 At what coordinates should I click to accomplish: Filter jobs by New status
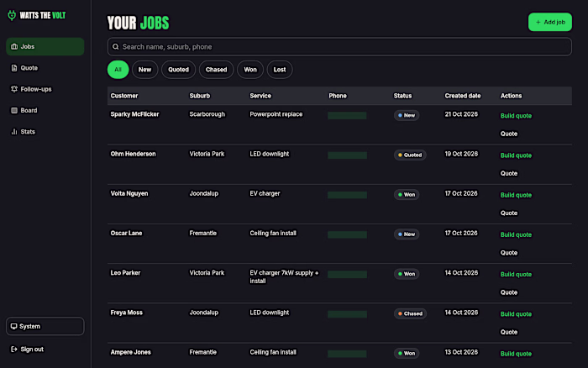point(144,70)
